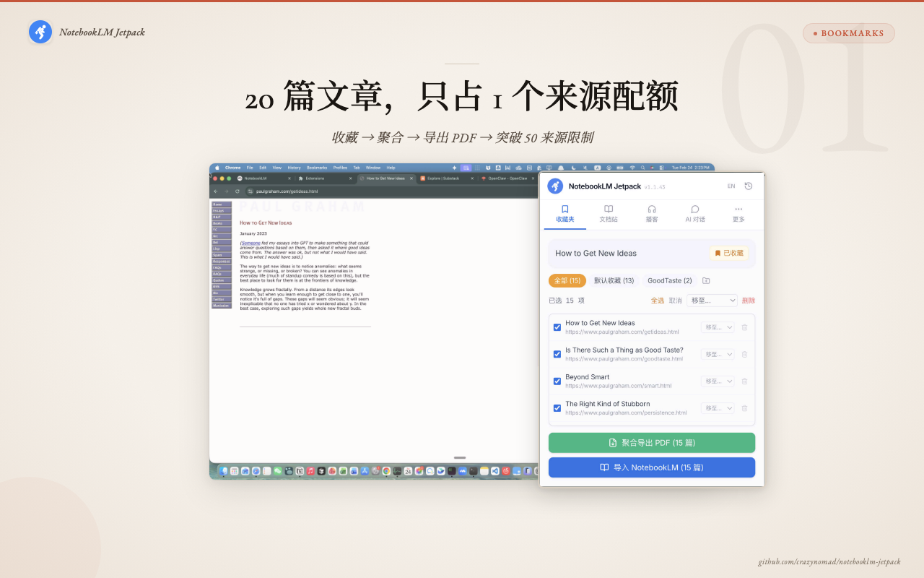Click the history clock icon in Jetpack header
924x578 pixels.
[x=749, y=186]
